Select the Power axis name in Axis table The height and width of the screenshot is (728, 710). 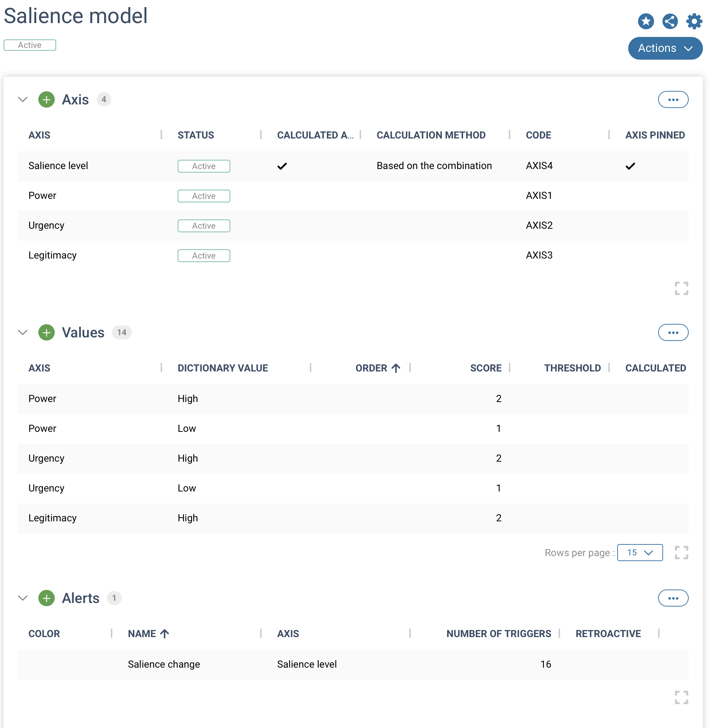click(42, 196)
